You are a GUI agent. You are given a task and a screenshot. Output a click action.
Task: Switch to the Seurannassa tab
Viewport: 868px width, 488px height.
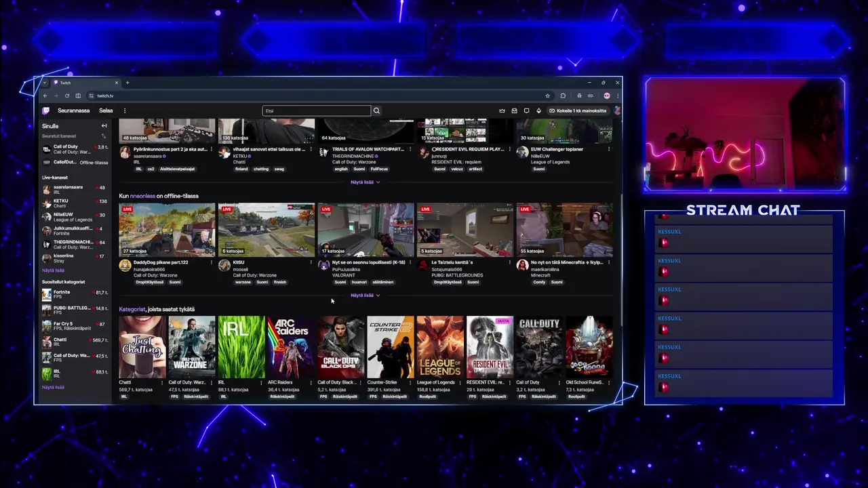pyautogui.click(x=73, y=110)
